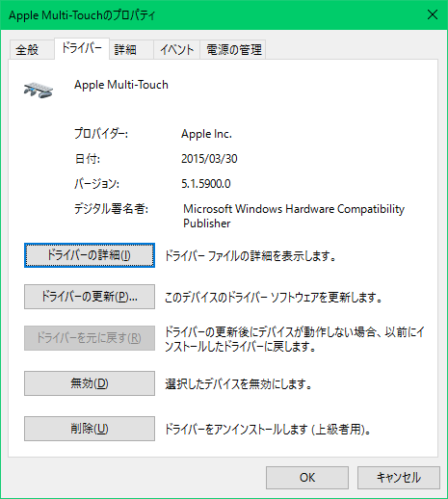The height and width of the screenshot is (499, 448).
Task: Switch to the 全般 tab
Action: point(32,49)
